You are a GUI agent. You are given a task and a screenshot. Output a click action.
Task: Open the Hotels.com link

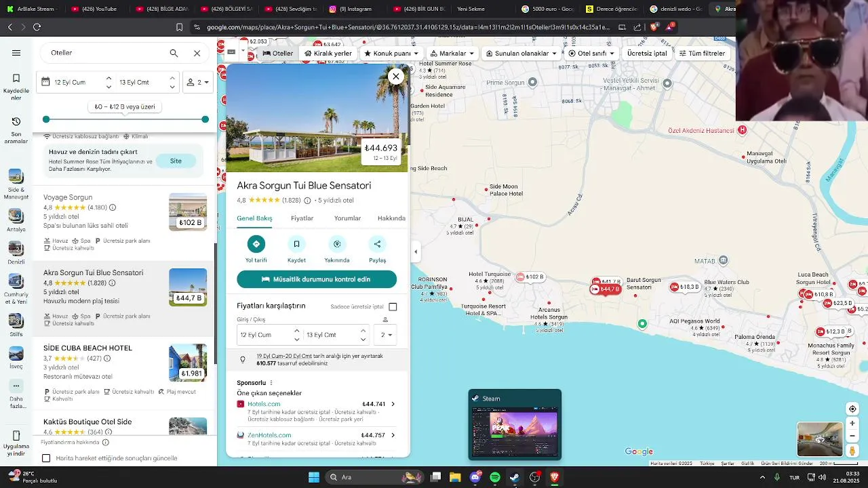[264, 404]
